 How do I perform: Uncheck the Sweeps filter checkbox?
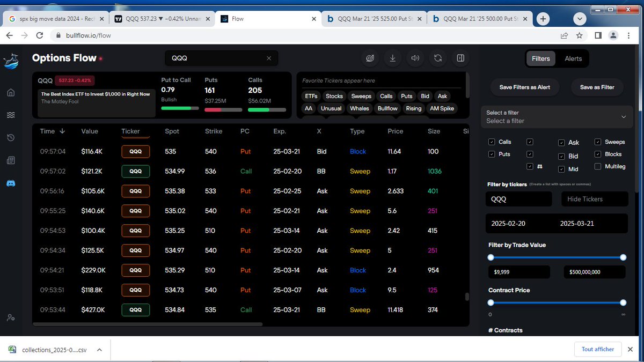click(x=598, y=142)
